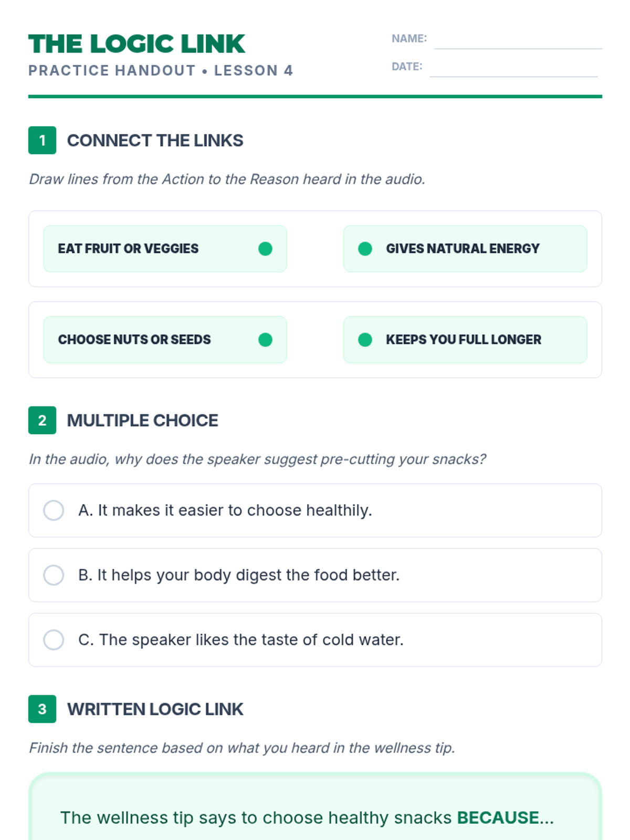Viewport: 630px width, 840px height.
Task: Click the section 3 number badge
Action: (42, 709)
